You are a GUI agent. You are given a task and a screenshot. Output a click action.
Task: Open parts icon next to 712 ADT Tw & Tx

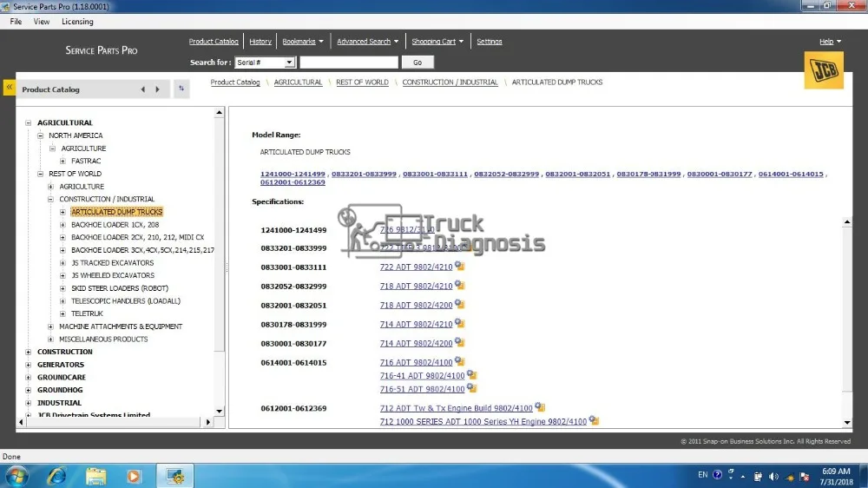(540, 407)
